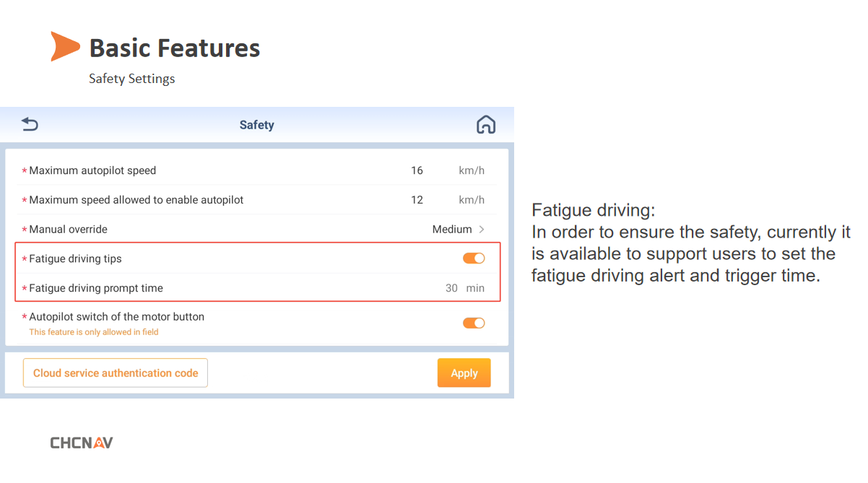
Task: Select the Fatigue driving prompt time row
Action: (256, 288)
